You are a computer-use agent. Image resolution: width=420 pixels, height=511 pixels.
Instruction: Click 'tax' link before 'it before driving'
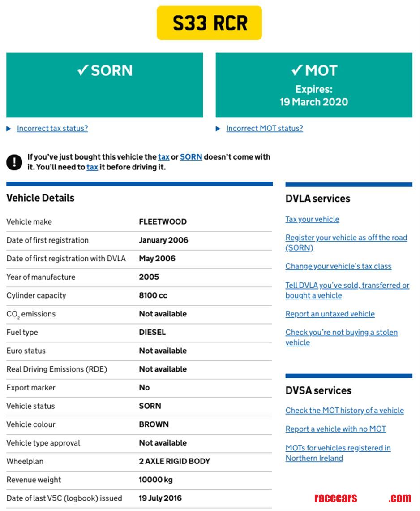pyautogui.click(x=92, y=167)
